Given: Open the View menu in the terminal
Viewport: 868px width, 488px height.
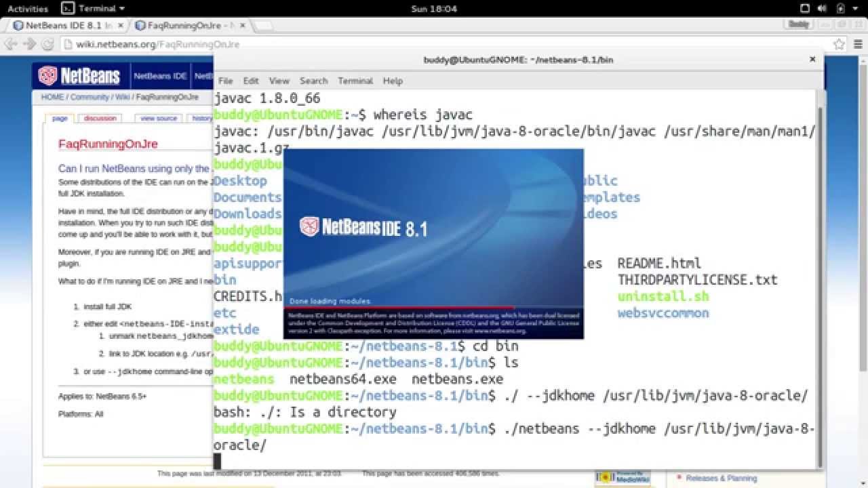Looking at the screenshot, I should (279, 81).
